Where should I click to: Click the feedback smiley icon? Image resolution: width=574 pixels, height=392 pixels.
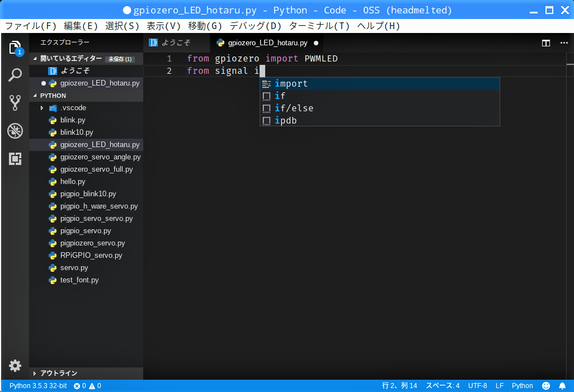pyautogui.click(x=546, y=386)
